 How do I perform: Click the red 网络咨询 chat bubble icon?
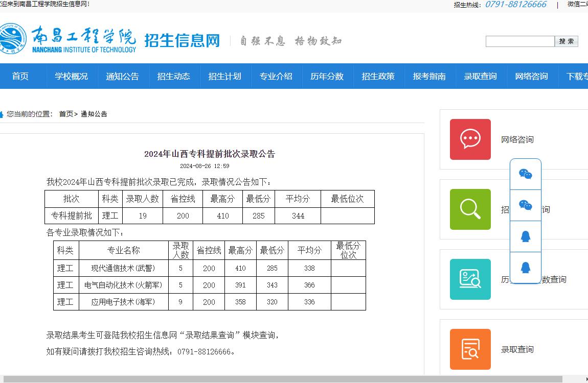point(470,139)
